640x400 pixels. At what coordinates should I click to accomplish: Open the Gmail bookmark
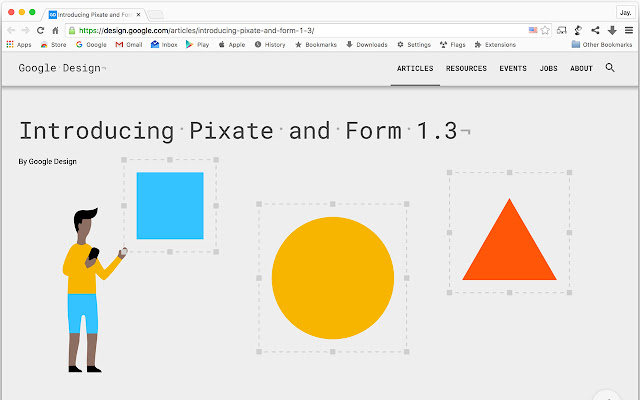(x=128, y=45)
